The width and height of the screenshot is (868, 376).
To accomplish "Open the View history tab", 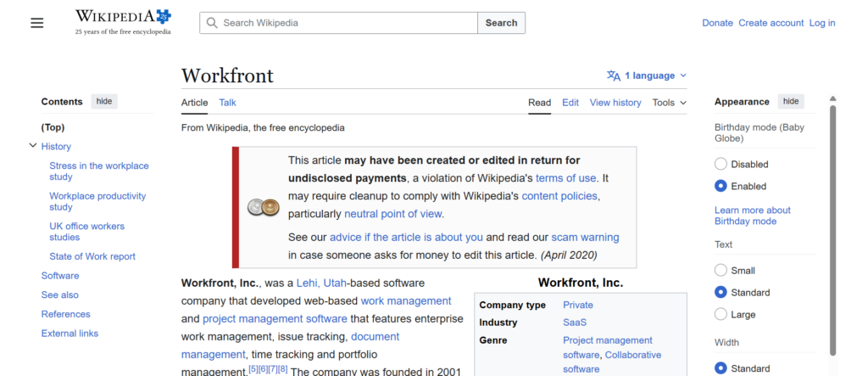I will click(x=615, y=103).
